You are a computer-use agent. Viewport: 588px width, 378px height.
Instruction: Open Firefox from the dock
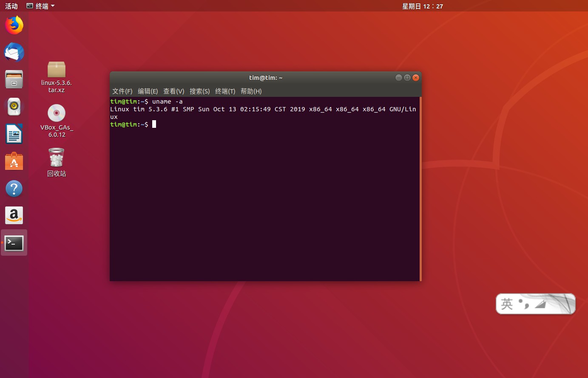coord(14,25)
